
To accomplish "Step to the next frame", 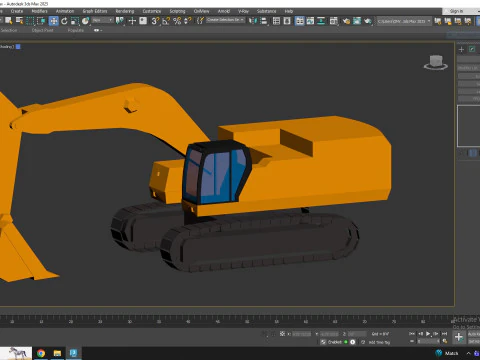I will (x=436, y=333).
